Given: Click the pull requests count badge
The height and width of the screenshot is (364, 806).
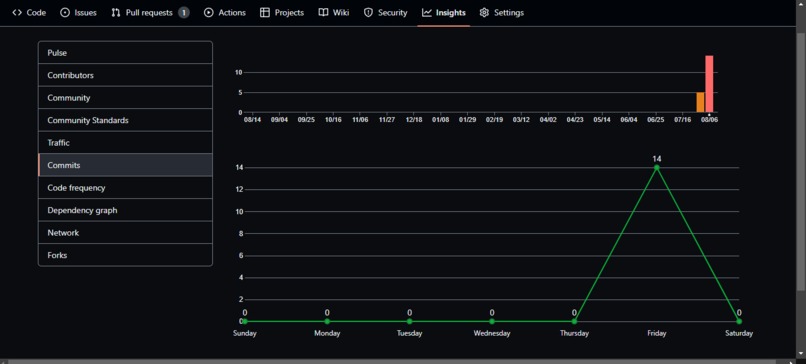Looking at the screenshot, I should pyautogui.click(x=184, y=13).
